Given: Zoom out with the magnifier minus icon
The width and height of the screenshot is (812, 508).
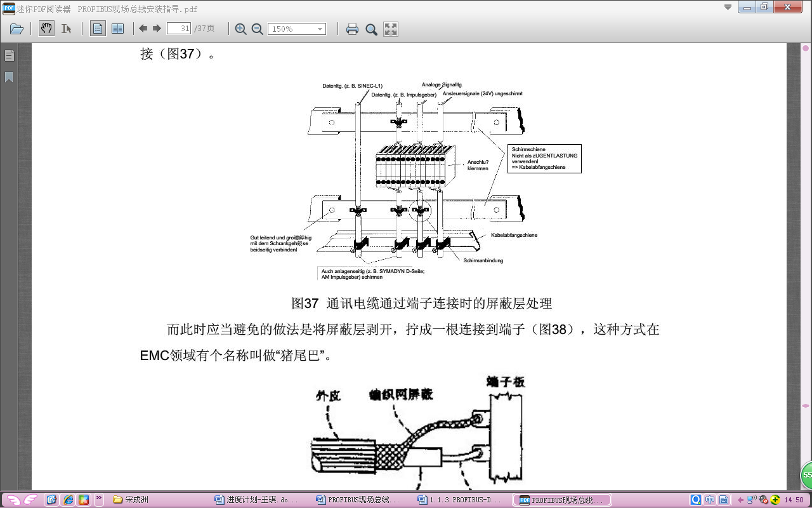Looking at the screenshot, I should pyautogui.click(x=257, y=29).
